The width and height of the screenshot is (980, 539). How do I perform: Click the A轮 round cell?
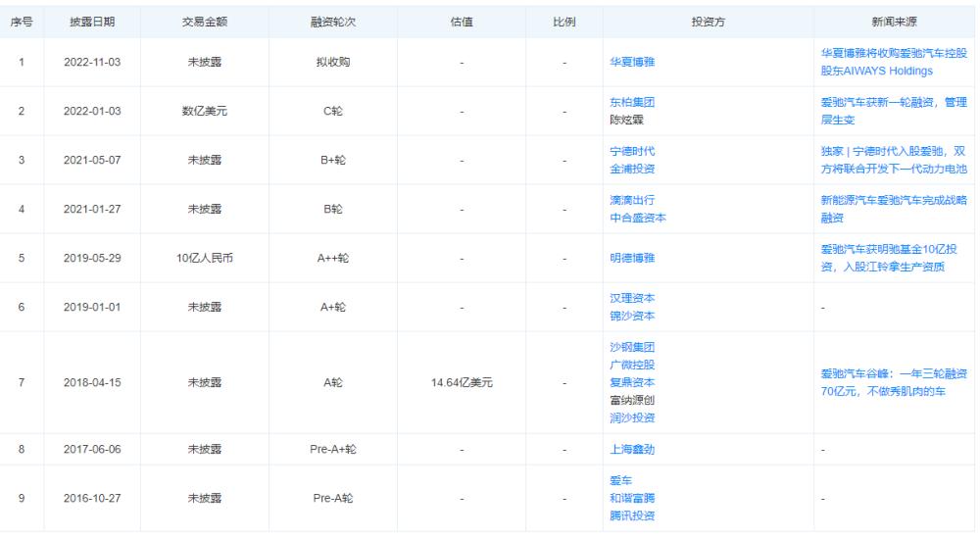click(332, 382)
